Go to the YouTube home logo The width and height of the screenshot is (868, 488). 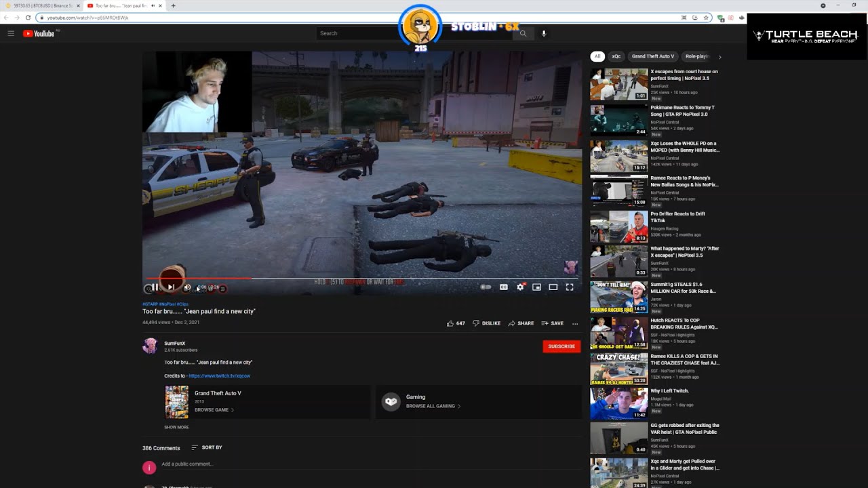(x=39, y=33)
